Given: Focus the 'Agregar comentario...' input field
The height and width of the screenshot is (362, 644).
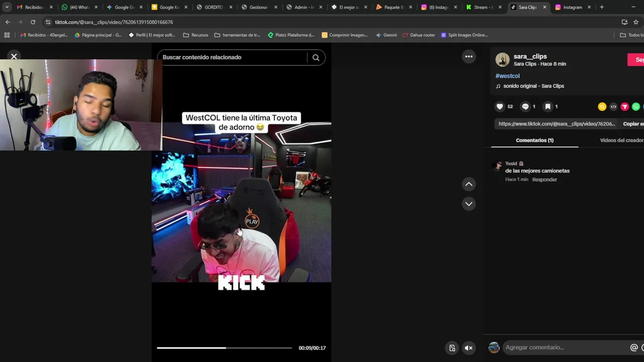Looking at the screenshot, I should point(566,347).
